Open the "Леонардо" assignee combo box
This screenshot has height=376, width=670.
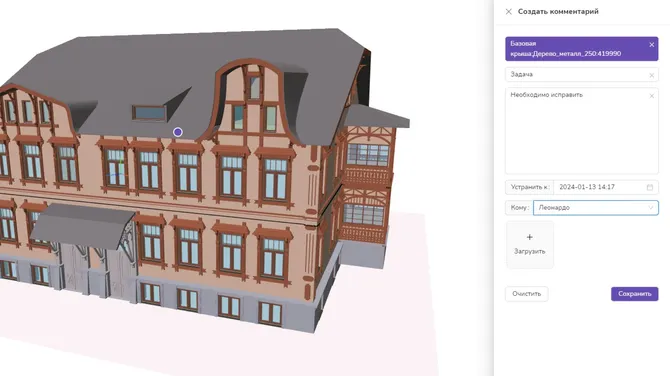(x=596, y=208)
